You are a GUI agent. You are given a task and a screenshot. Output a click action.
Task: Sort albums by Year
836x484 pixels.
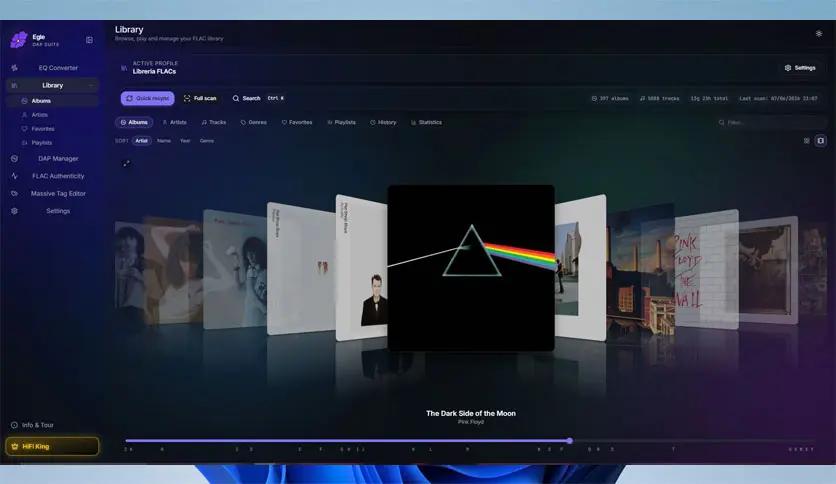coord(185,141)
